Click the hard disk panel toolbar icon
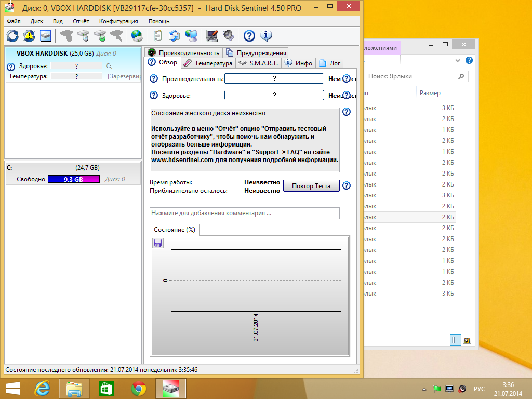532x399 pixels. click(46, 36)
